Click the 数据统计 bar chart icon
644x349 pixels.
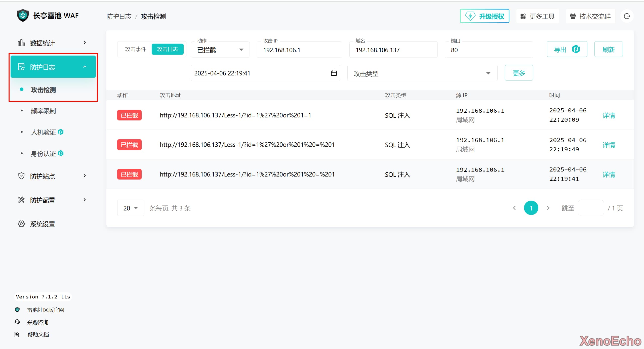(x=21, y=43)
